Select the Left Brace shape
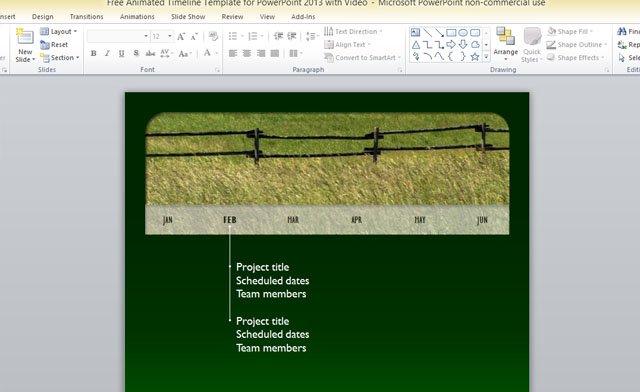Image resolution: width=640 pixels, height=392 pixels. tap(451, 56)
